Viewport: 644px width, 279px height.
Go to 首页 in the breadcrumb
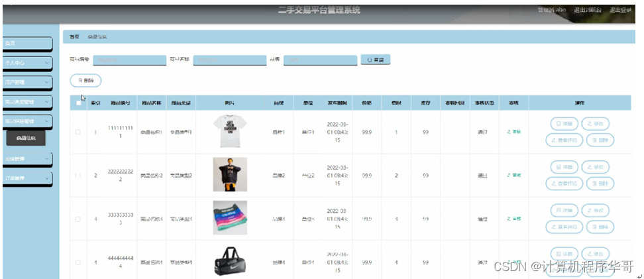pyautogui.click(x=74, y=37)
